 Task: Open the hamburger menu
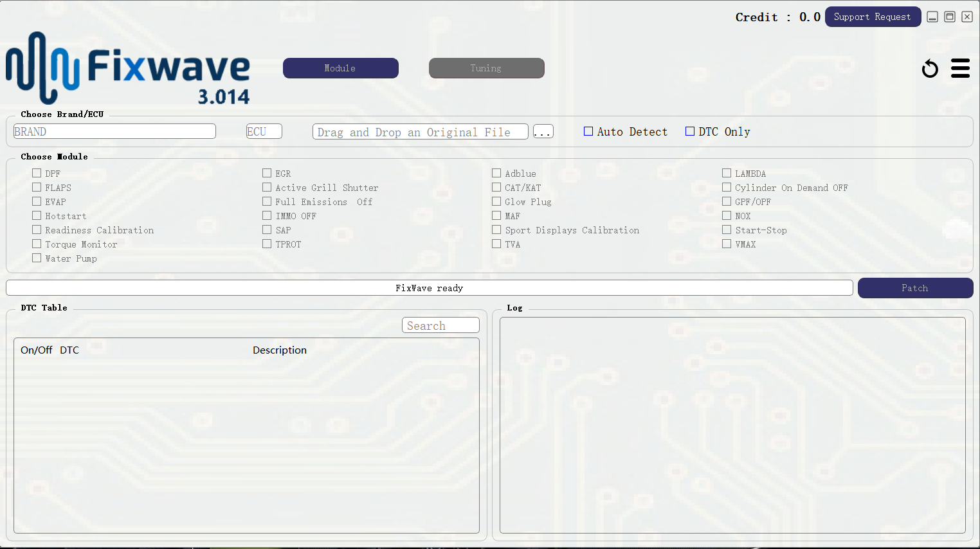coord(960,68)
